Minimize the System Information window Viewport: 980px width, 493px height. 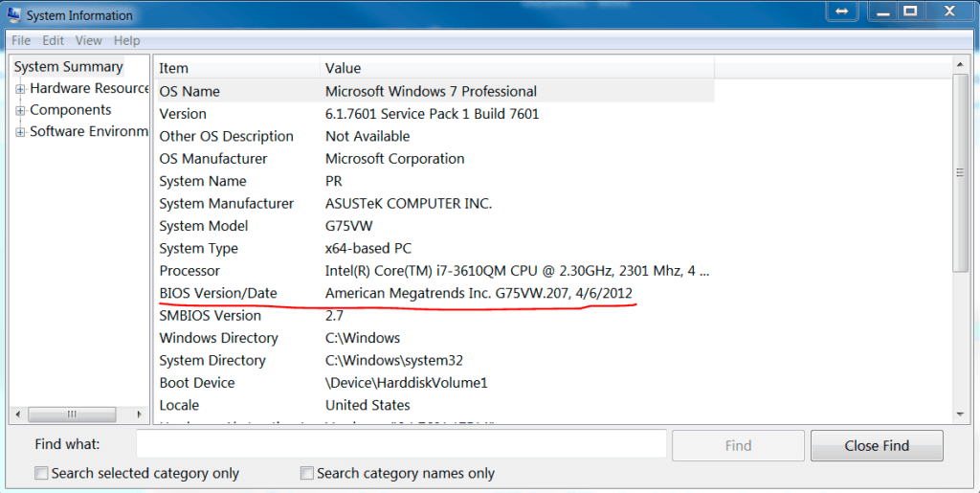882,11
